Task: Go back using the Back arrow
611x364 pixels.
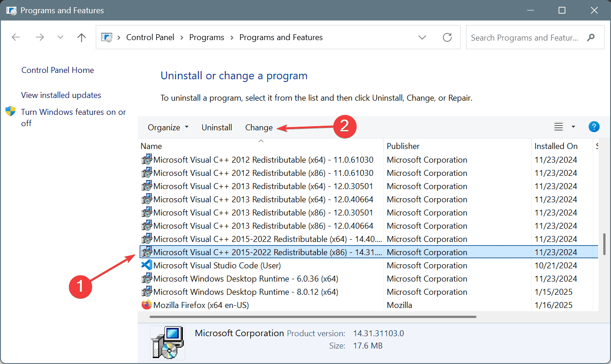Action: (16, 37)
